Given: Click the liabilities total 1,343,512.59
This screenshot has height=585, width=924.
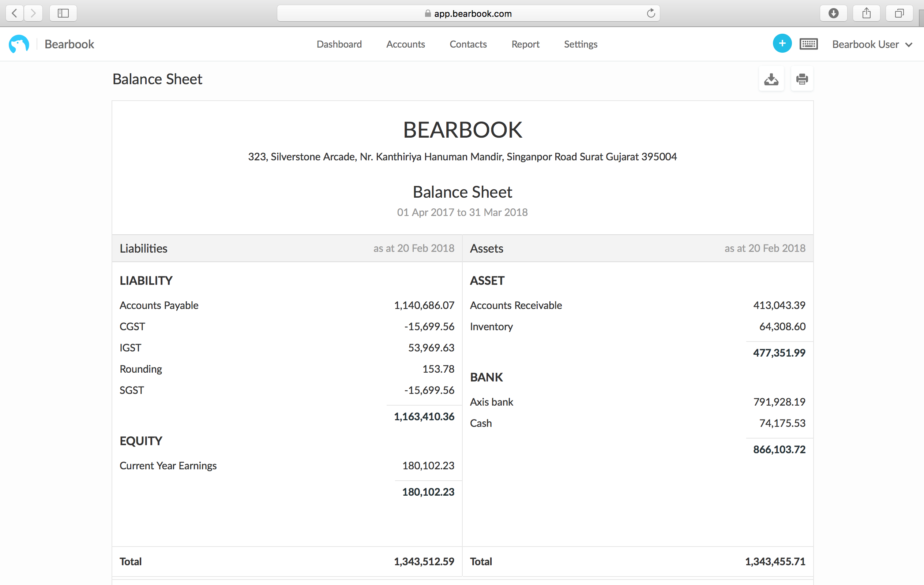Looking at the screenshot, I should tap(424, 562).
